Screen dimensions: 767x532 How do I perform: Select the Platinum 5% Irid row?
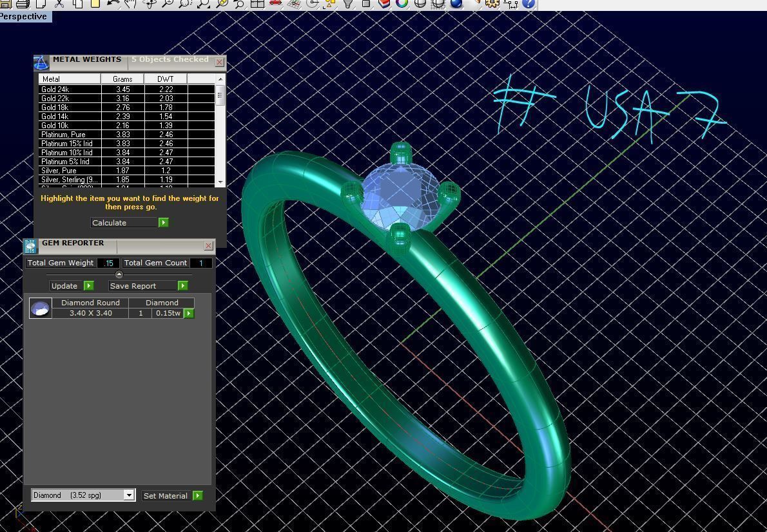point(127,162)
